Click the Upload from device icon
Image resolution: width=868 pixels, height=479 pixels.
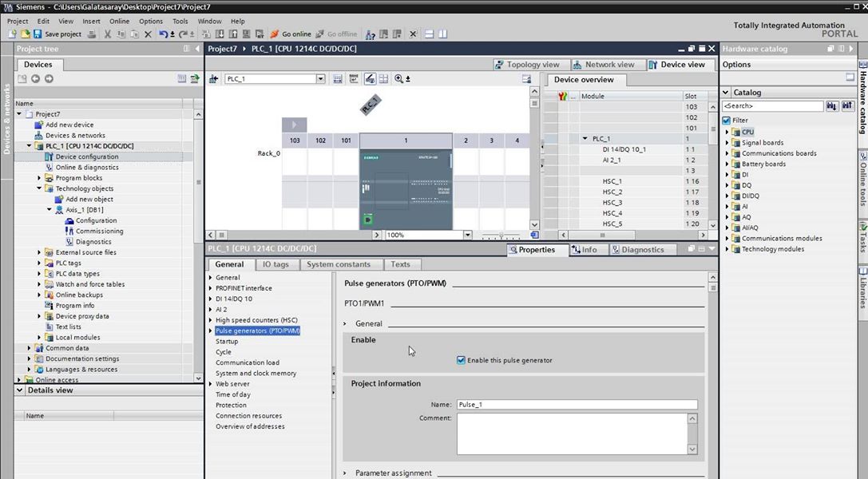pos(233,34)
